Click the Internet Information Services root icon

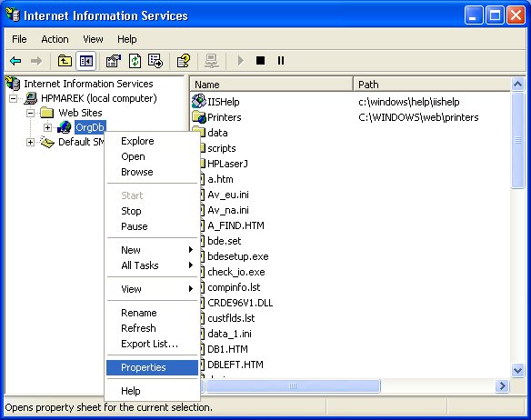[14, 84]
